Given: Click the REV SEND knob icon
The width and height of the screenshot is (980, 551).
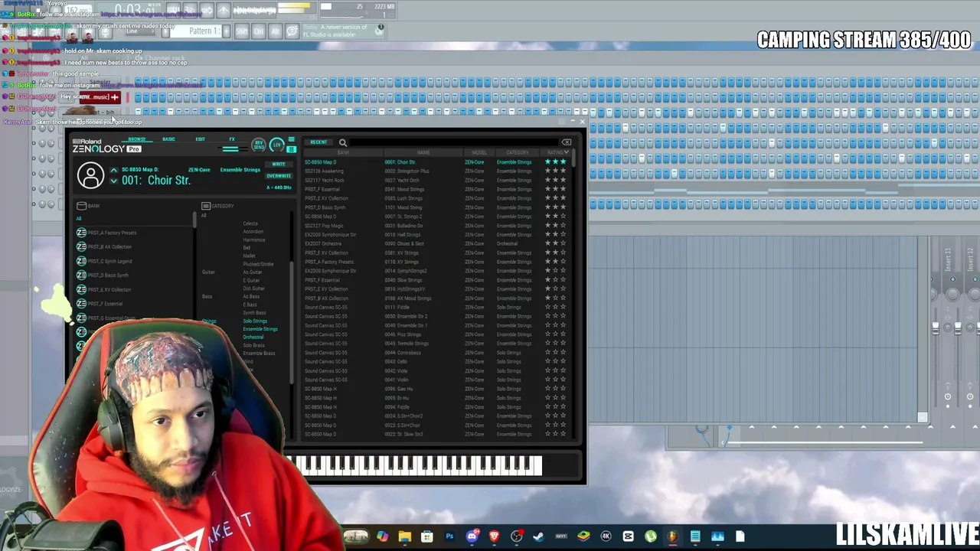Looking at the screenshot, I should [x=259, y=145].
